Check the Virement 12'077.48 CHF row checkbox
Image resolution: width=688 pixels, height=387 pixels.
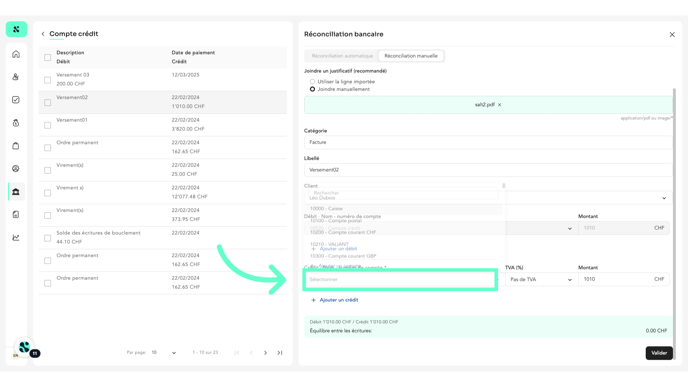(x=47, y=193)
